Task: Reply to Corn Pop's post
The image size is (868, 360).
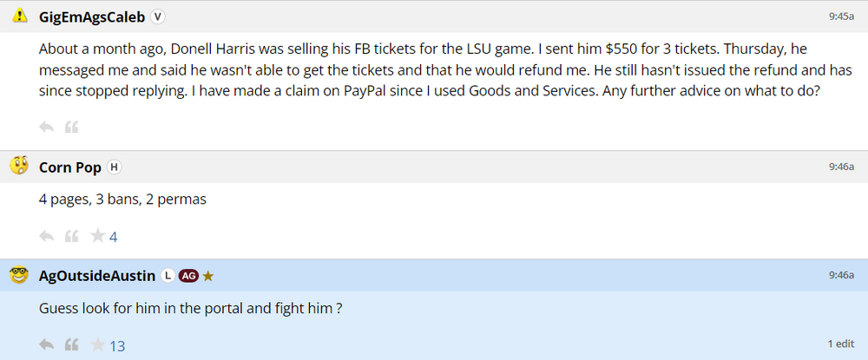Action: pos(46,236)
